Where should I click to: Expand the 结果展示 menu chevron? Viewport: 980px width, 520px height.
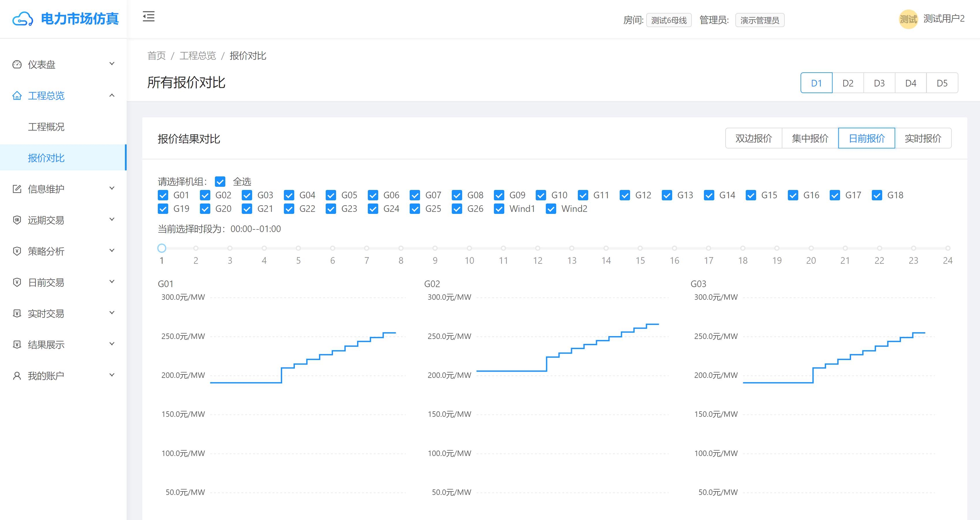coord(112,344)
